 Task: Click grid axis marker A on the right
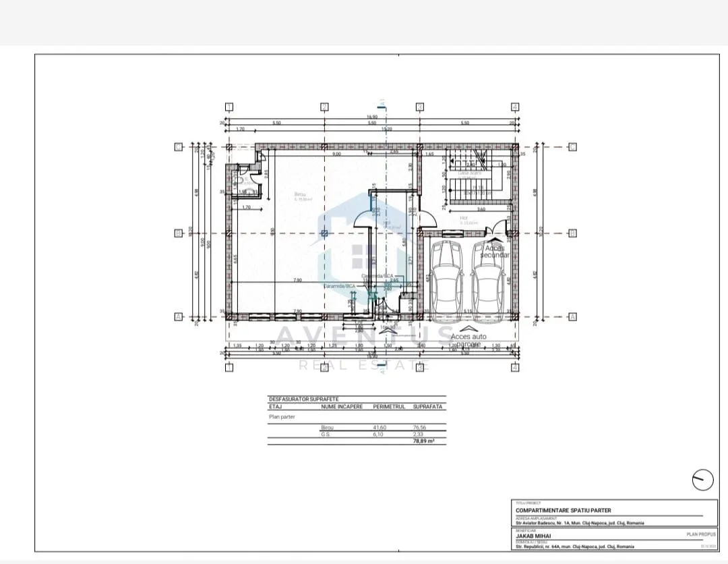point(572,317)
